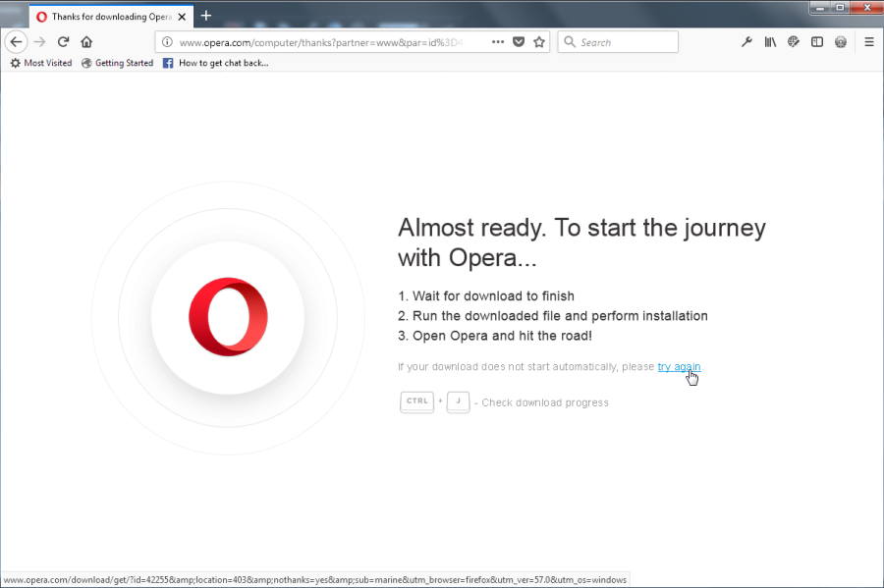Open the Firefox home page
884x588 pixels.
pyautogui.click(x=86, y=41)
